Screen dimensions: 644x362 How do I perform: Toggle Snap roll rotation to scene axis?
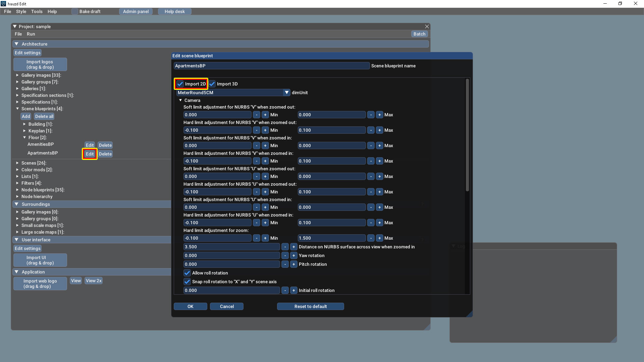(x=187, y=282)
